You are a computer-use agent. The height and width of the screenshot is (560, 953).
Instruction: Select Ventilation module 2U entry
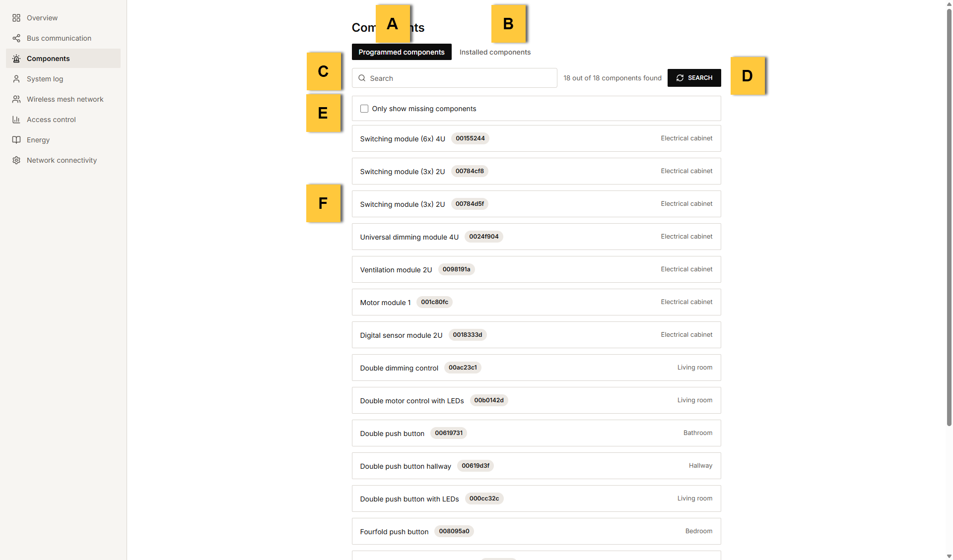(536, 269)
